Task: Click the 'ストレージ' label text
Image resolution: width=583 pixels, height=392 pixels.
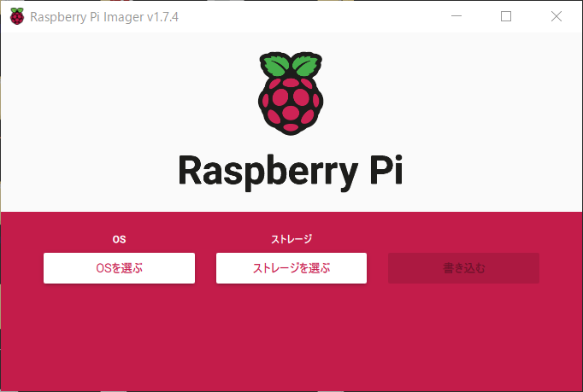Action: 291,239
